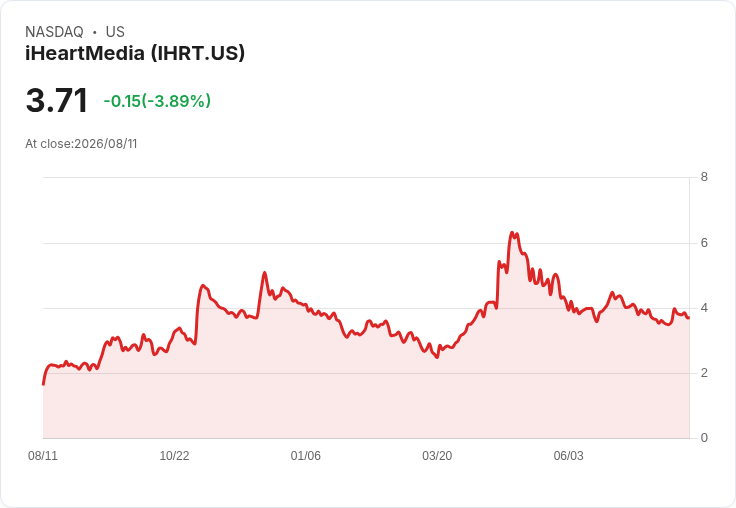Click the 8 y-axis value label
Image resolution: width=736 pixels, height=508 pixels.
click(704, 177)
